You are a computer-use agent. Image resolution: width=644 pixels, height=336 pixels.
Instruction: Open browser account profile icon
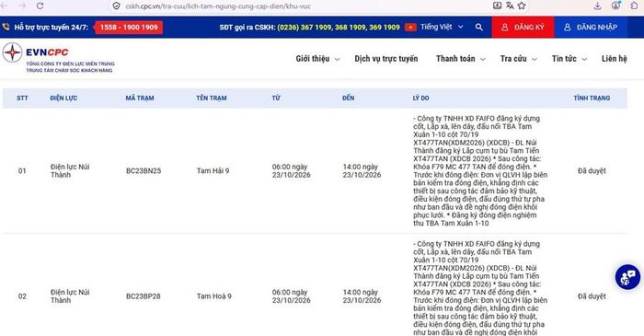tap(615, 6)
